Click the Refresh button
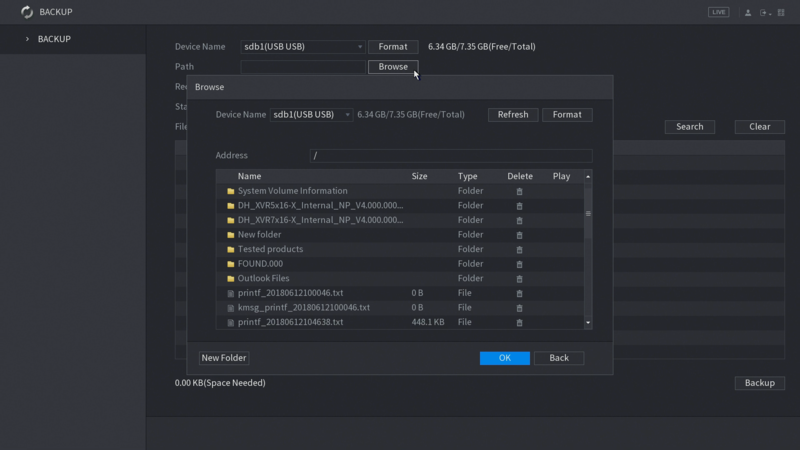Viewport: 800px width, 450px height. pos(513,115)
